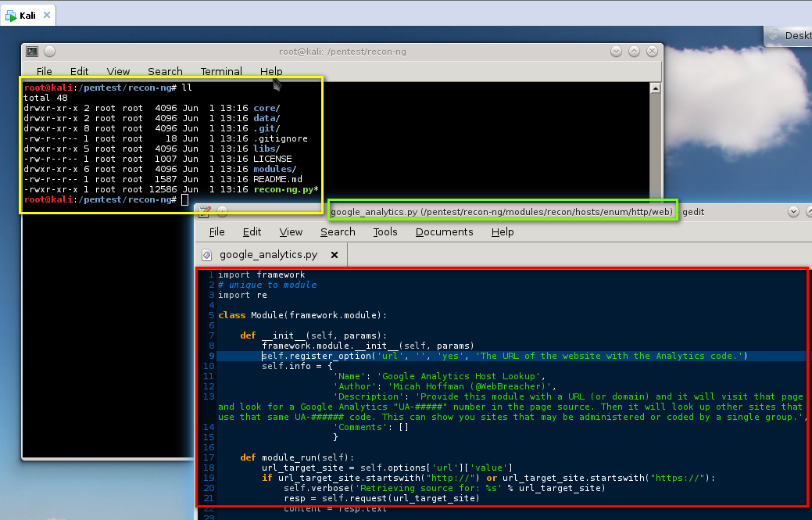Click 'def module_run(self):' line

pos(297,457)
